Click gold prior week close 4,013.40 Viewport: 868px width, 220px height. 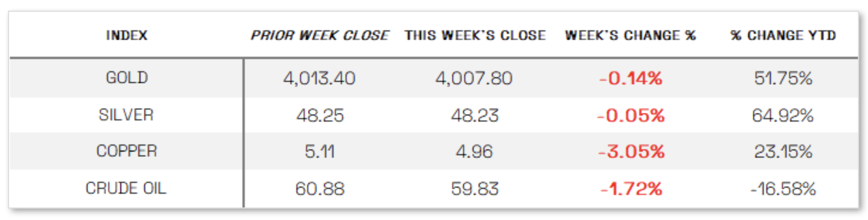(x=319, y=78)
